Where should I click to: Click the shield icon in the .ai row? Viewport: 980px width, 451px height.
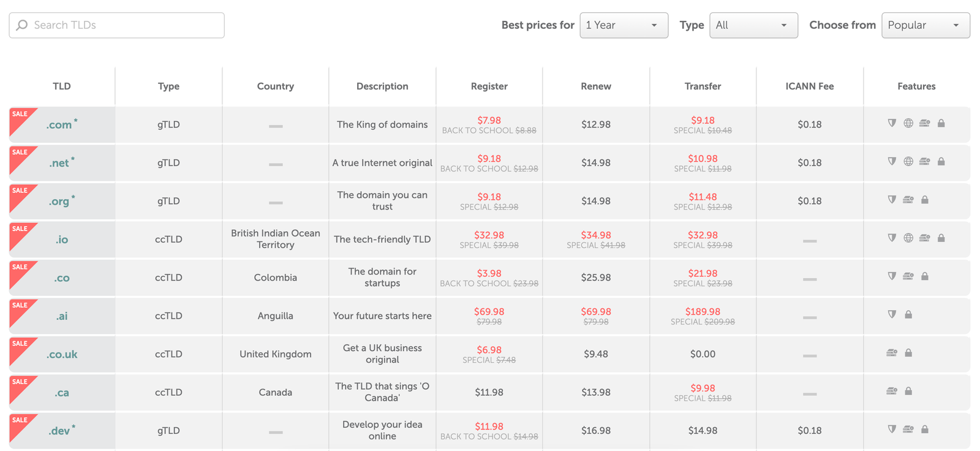[x=892, y=314]
